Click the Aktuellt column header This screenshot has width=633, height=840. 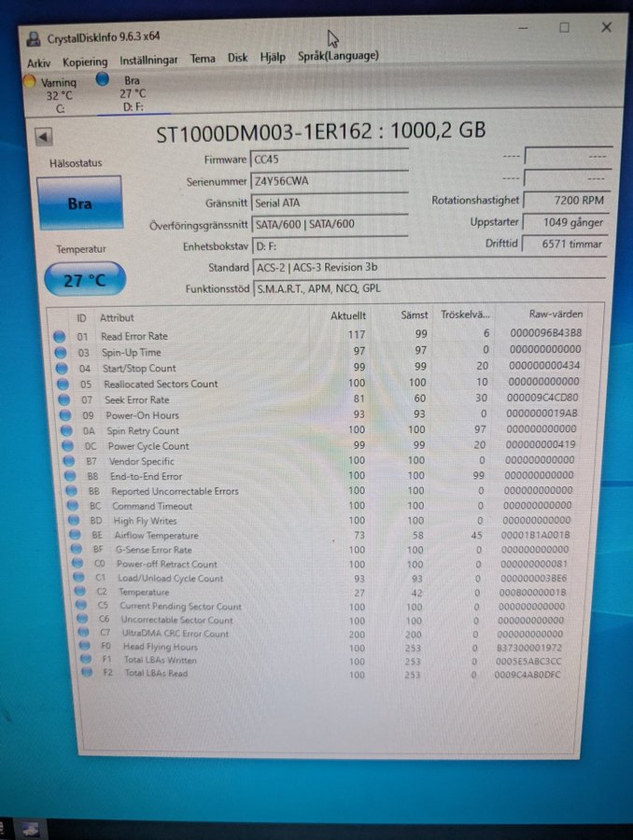pos(348,315)
